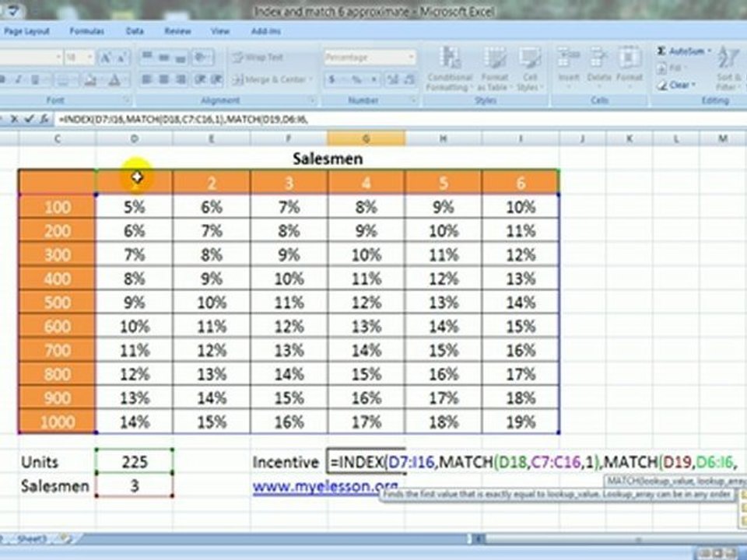747x560 pixels.
Task: Apply Comma Style format
Action: point(374,79)
